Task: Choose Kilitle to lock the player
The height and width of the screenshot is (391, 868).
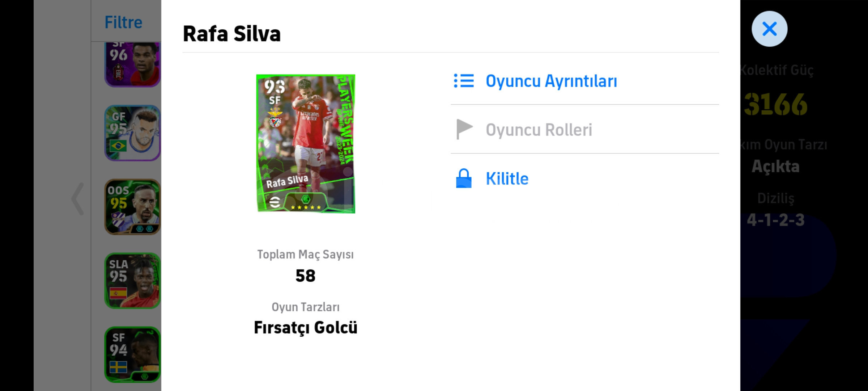Action: coord(507,178)
